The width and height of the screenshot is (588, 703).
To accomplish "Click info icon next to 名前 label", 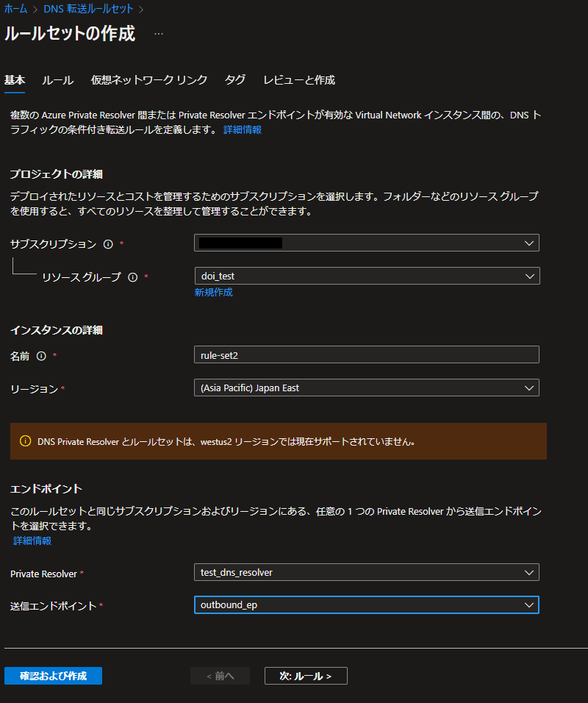I will (41, 356).
